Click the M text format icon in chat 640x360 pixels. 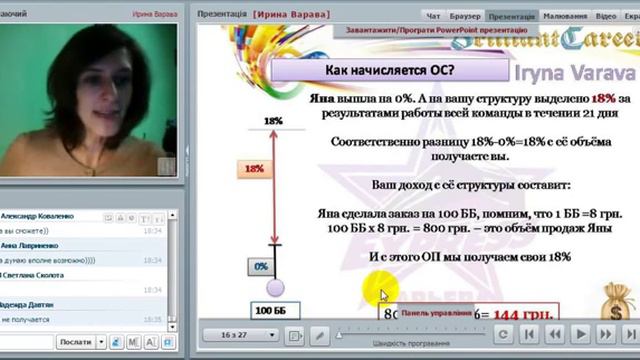[x=133, y=342]
